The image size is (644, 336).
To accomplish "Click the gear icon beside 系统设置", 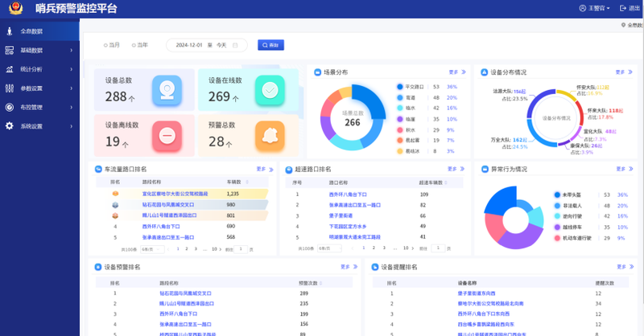I will pos(10,126).
